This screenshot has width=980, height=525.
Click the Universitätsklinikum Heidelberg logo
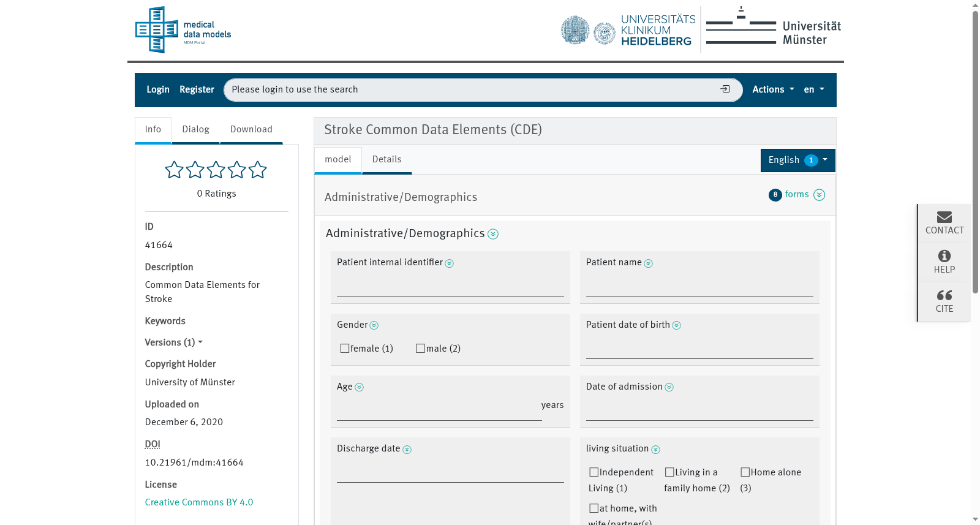(x=628, y=30)
